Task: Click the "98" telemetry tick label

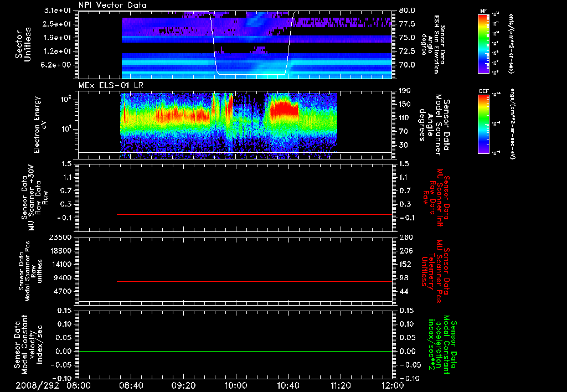Action: point(403,278)
